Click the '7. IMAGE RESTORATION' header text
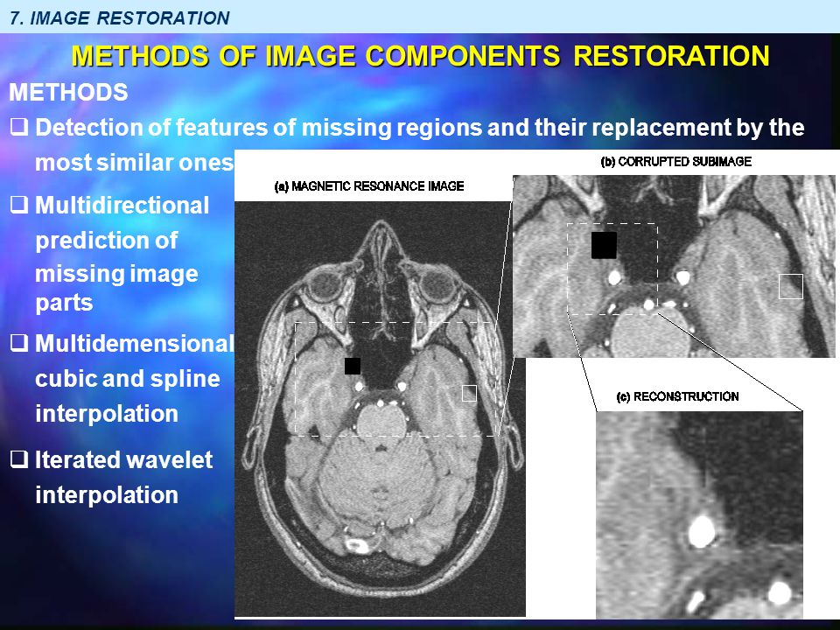This screenshot has width=840, height=630. click(x=120, y=17)
